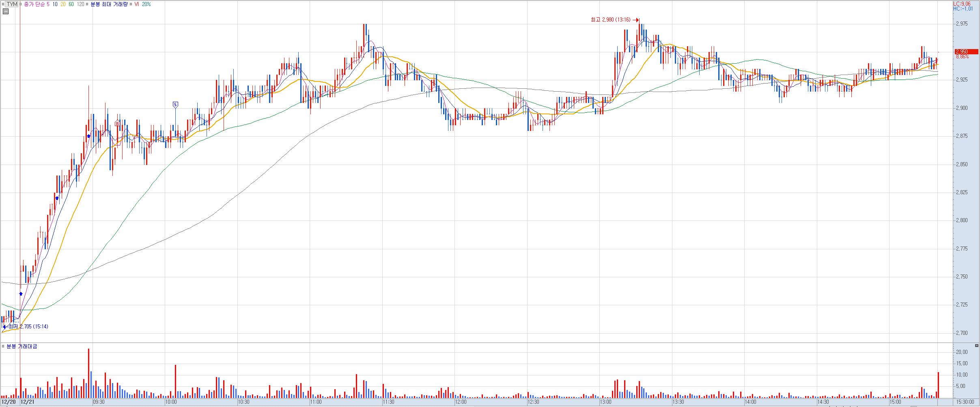This screenshot has height=407, width=980.
Task: Click the 11:30 time axis label
Action: (388, 402)
